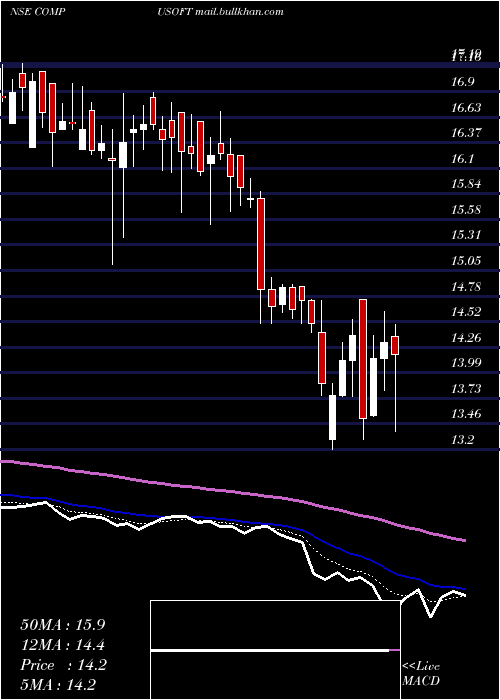Viewport: 500px width, 700px height.
Task: Select the 14.52 price axis label
Action: coord(467,311)
